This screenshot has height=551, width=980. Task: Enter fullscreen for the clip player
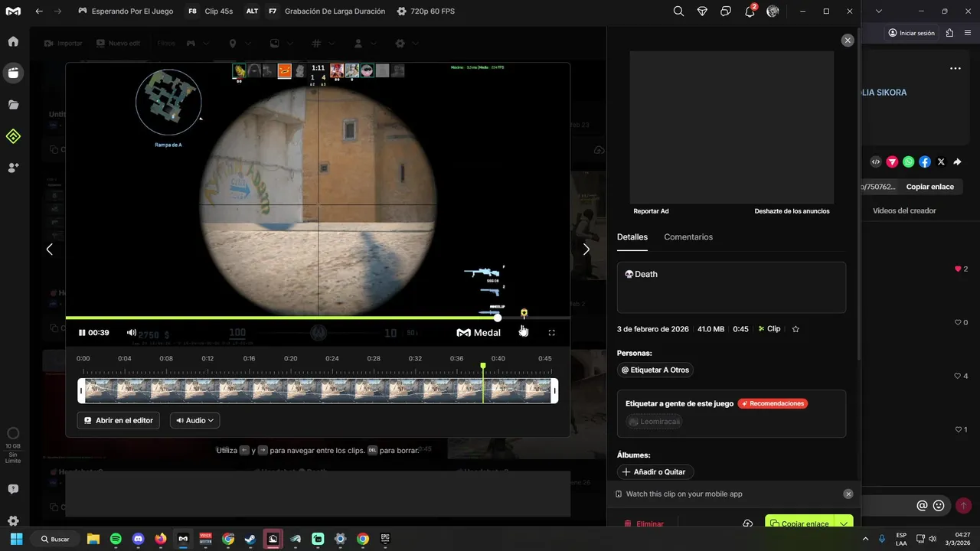551,333
